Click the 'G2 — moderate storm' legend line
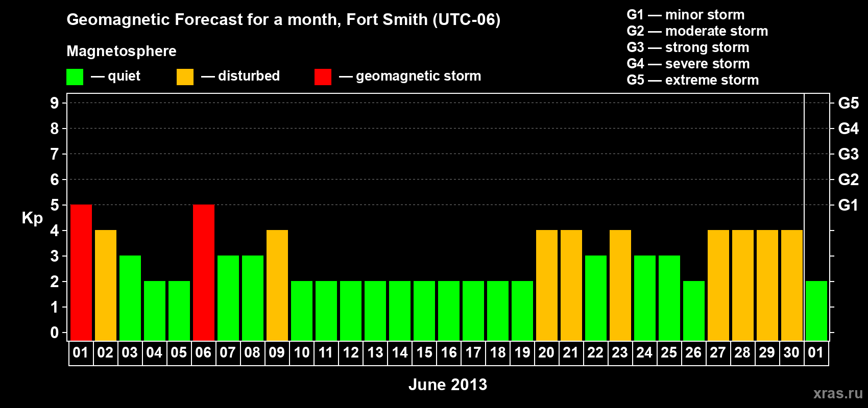 (697, 31)
